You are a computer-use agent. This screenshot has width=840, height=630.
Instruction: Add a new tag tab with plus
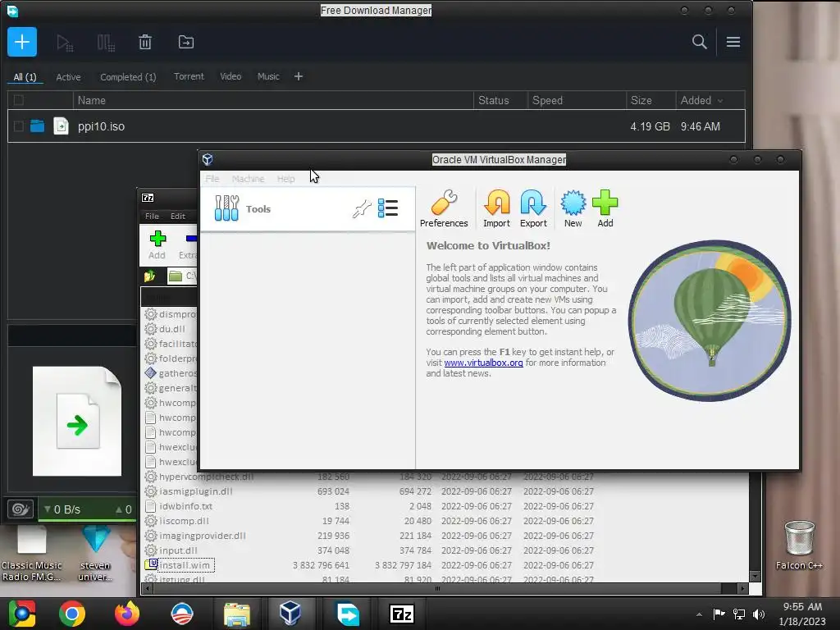point(299,76)
